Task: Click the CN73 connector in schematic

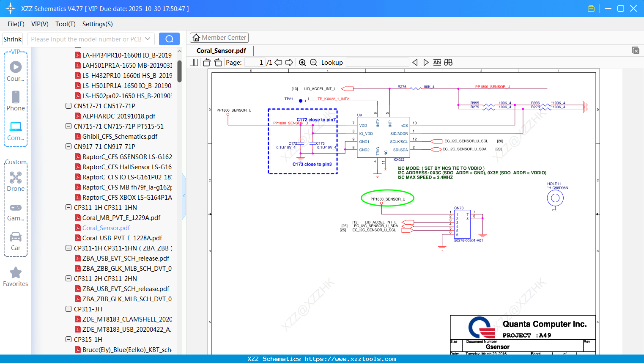Action: pos(462,224)
